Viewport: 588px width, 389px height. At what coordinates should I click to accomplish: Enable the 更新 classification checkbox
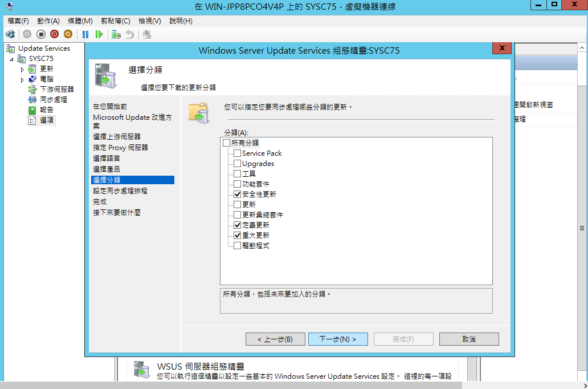coord(237,205)
